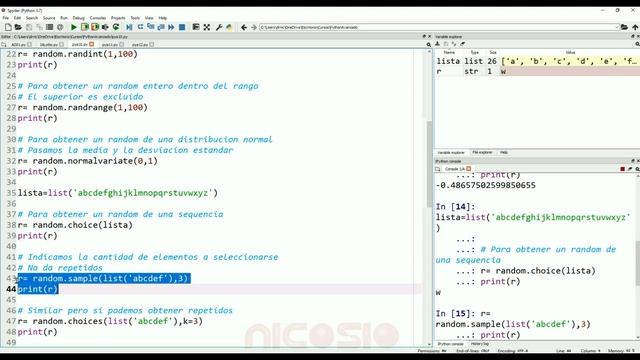Stop console execution red square icon
640x360 pixels.
pos(622,169)
